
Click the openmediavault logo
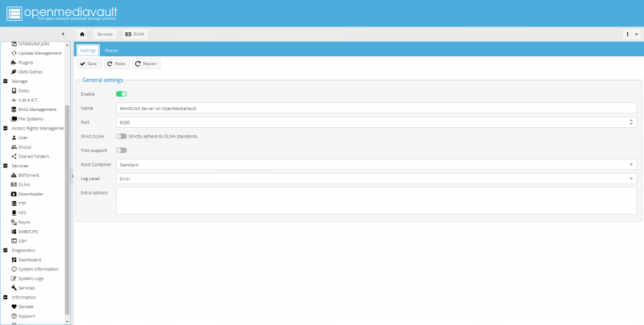62,13
